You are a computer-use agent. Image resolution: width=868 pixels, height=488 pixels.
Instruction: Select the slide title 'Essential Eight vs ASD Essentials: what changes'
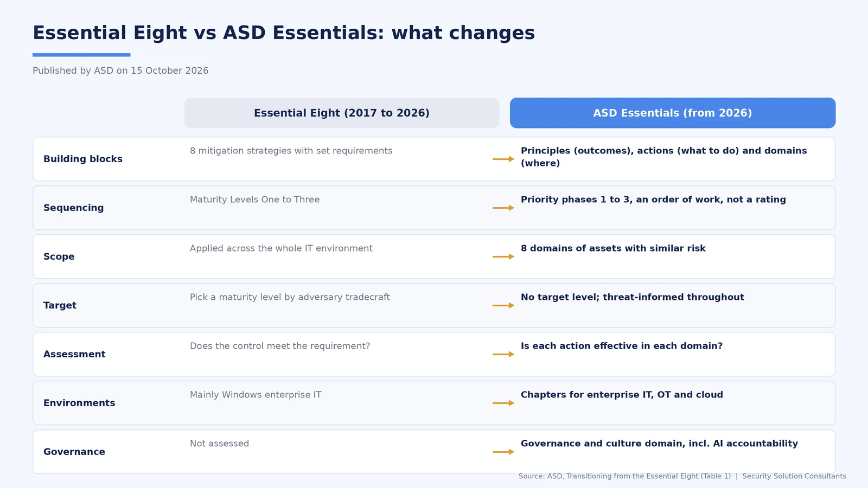pos(284,33)
